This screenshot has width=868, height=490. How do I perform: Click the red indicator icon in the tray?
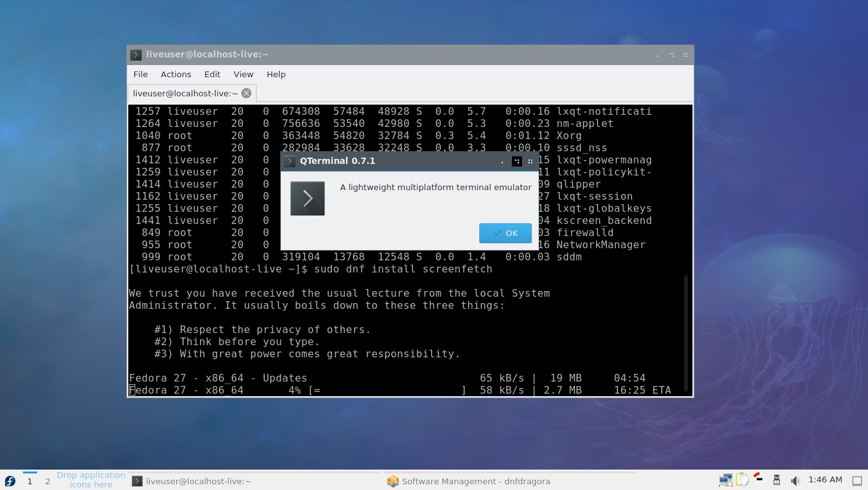[x=758, y=479]
